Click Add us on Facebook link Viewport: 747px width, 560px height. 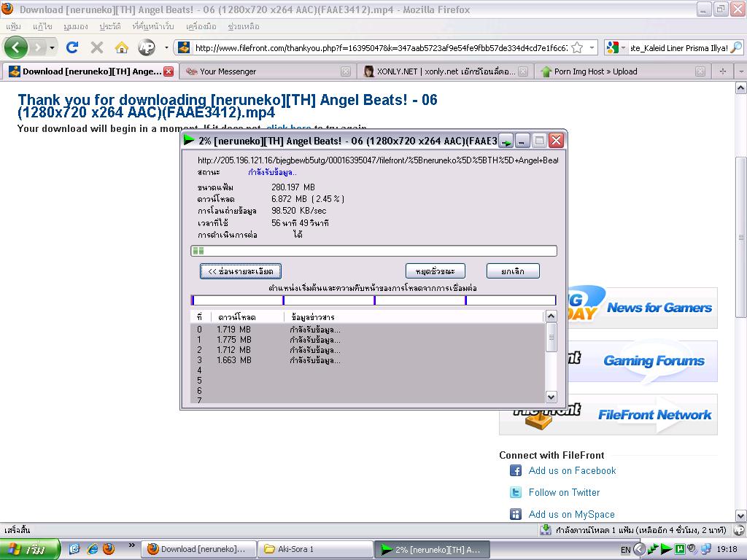pyautogui.click(x=572, y=470)
